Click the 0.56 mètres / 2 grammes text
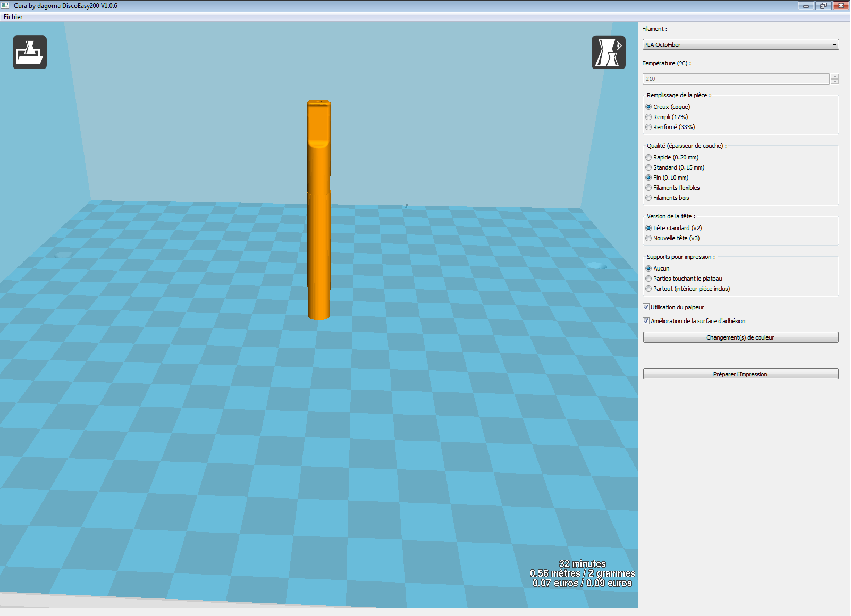Image resolution: width=851 pixels, height=616 pixels. tap(582, 573)
